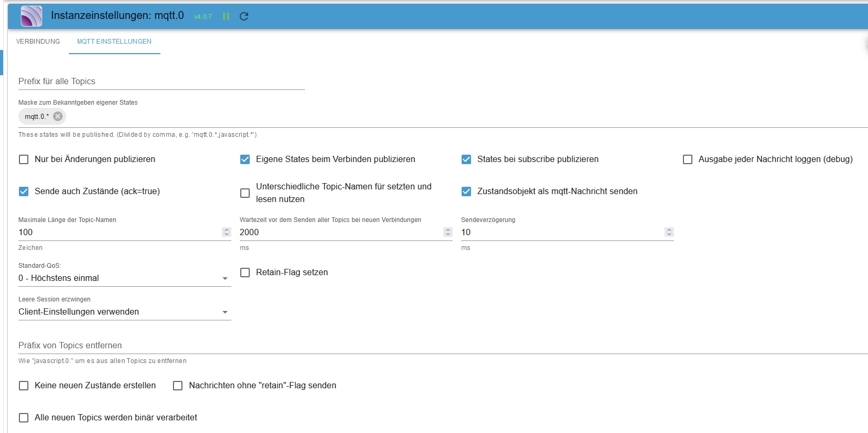This screenshot has height=433, width=868.
Task: Click the topic name length stepper
Action: (227, 232)
